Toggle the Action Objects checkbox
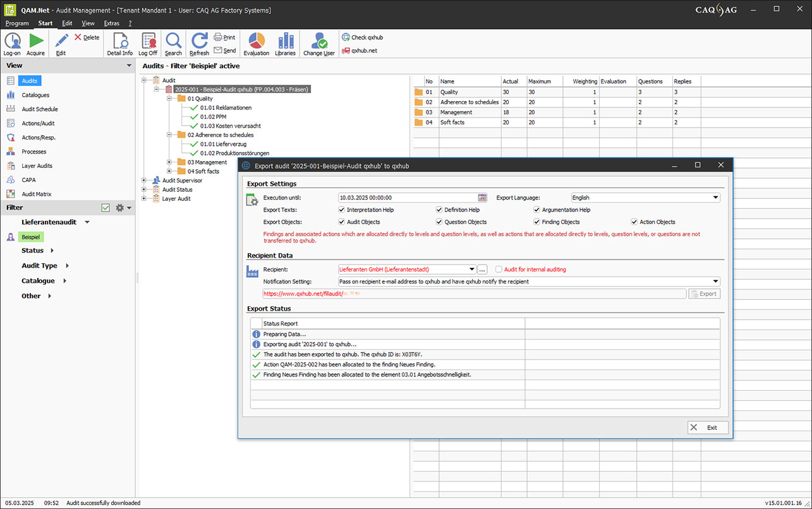 (x=634, y=222)
